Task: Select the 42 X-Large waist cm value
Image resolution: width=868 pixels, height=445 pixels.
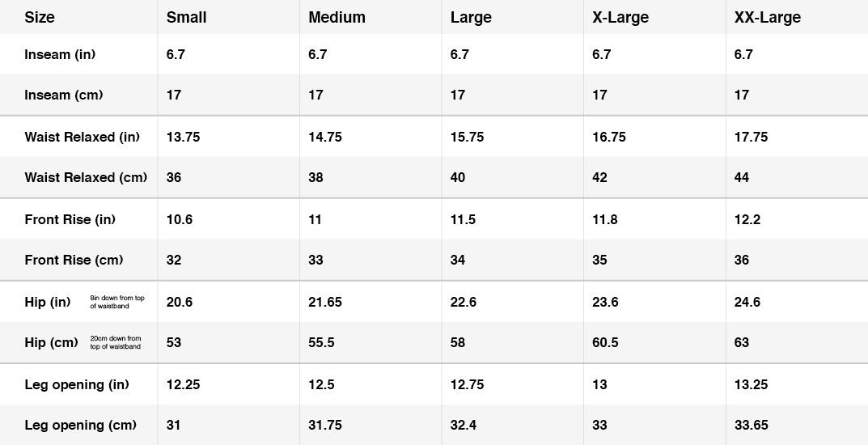Action: 599,178
